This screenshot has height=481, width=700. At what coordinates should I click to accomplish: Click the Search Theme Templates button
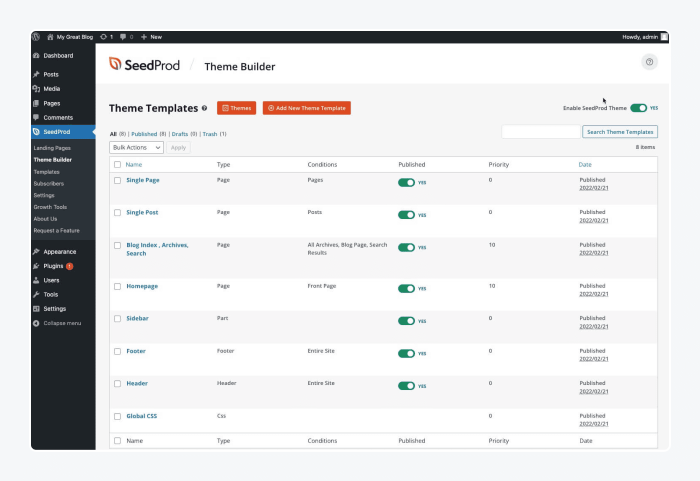[620, 132]
